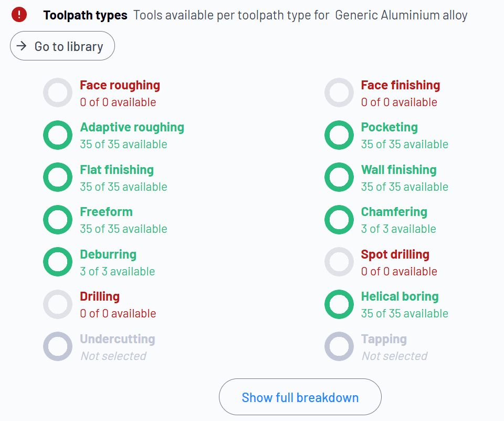
Task: Click the Pocketing green ring icon
Action: 339,135
